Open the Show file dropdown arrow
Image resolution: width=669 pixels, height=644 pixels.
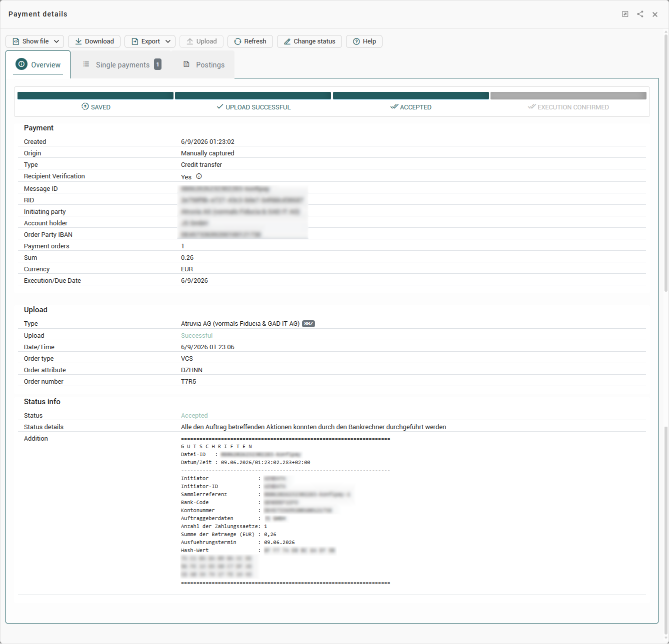pyautogui.click(x=56, y=41)
